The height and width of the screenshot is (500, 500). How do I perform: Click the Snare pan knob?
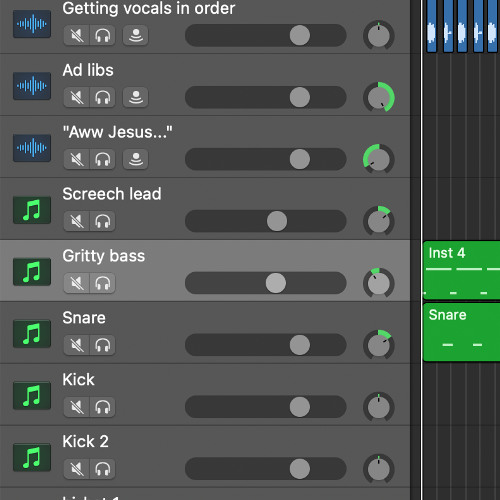point(379,345)
